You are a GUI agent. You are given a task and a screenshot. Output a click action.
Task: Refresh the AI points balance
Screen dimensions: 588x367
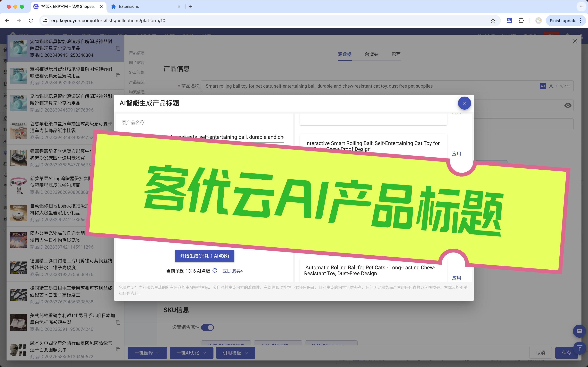click(215, 270)
